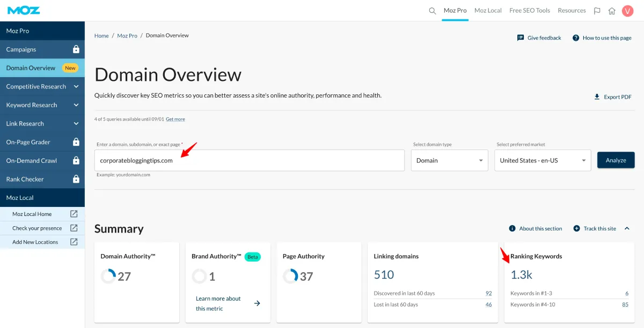This screenshot has width=644, height=328.
Task: Click Moz Pro breadcrumb link
Action: pyautogui.click(x=127, y=36)
